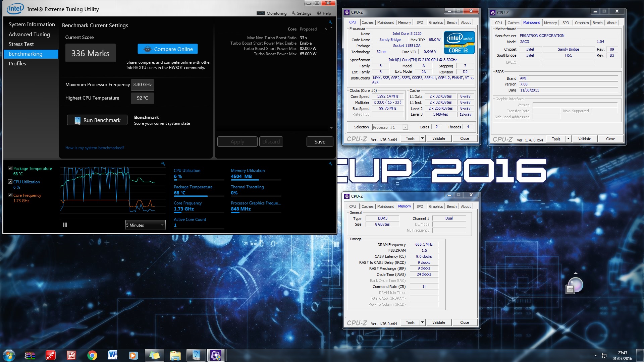The width and height of the screenshot is (644, 362).
Task: Click the 336 Marks score box
Action: (91, 53)
